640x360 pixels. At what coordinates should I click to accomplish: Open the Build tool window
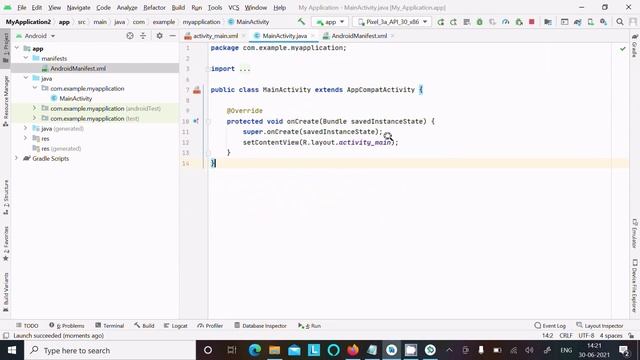pos(144,326)
